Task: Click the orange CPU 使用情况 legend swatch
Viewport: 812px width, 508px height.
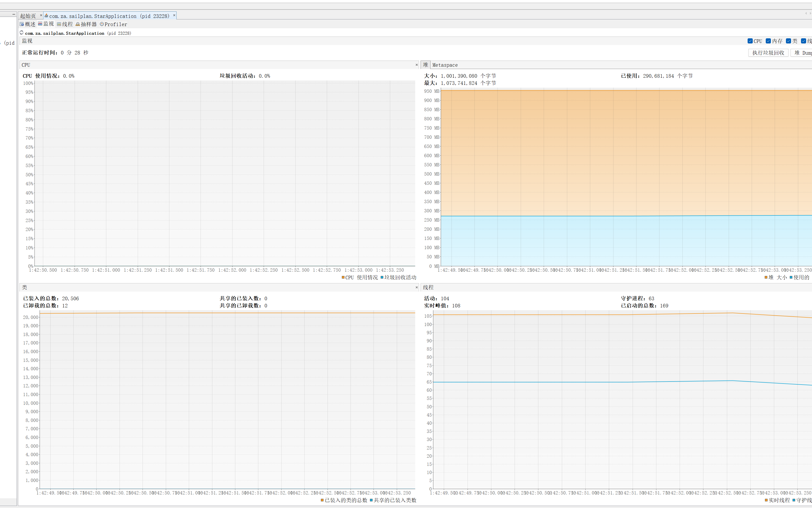Action: [343, 278]
